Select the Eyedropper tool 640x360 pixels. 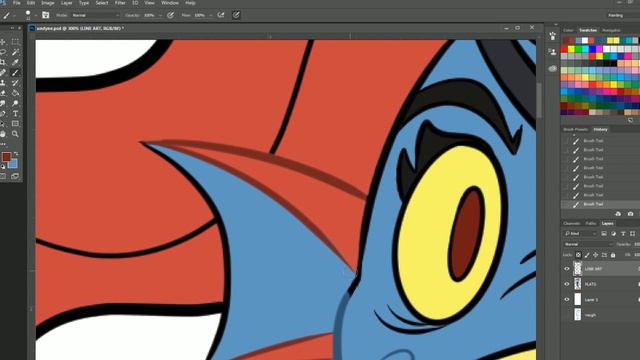16,62
